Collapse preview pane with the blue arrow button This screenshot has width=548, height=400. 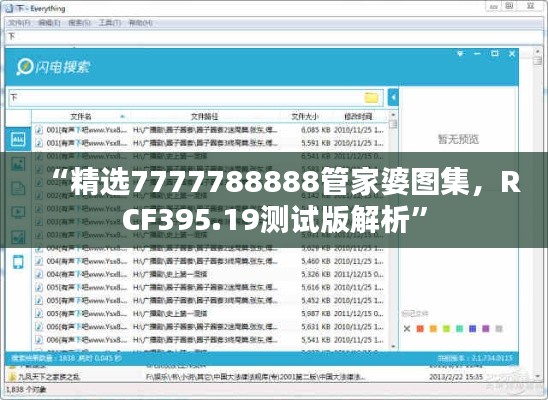point(393,98)
